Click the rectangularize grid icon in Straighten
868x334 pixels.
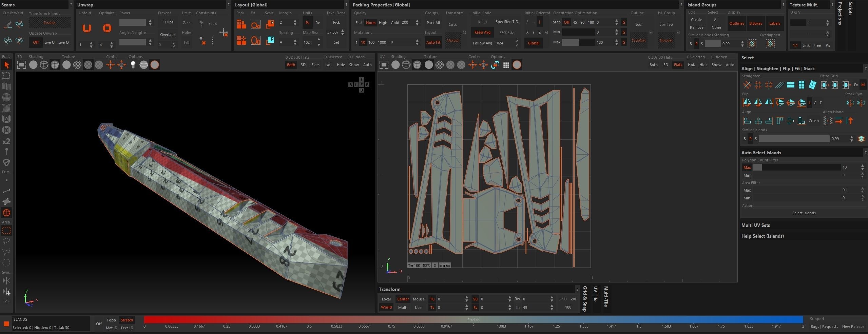(790, 85)
